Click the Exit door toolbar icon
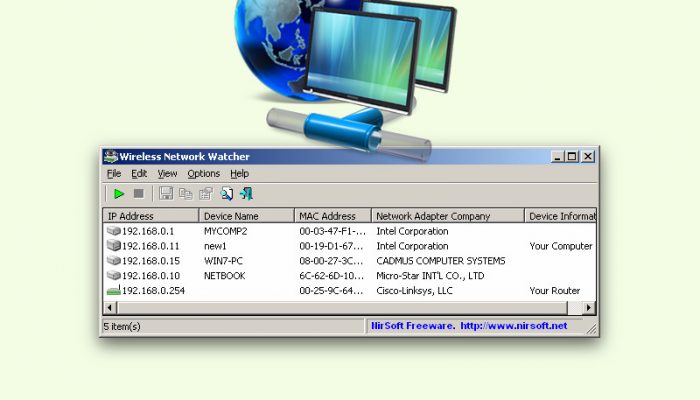This screenshot has width=700, height=400. pos(246,194)
